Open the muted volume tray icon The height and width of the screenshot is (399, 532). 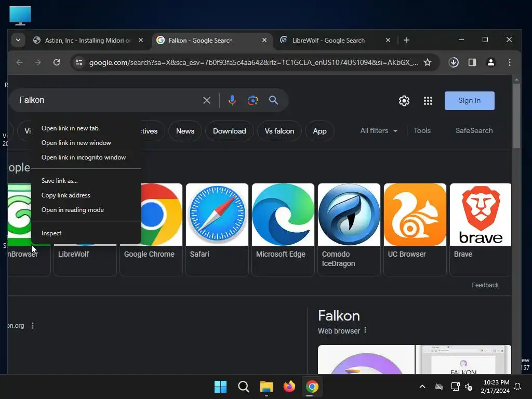(x=469, y=387)
